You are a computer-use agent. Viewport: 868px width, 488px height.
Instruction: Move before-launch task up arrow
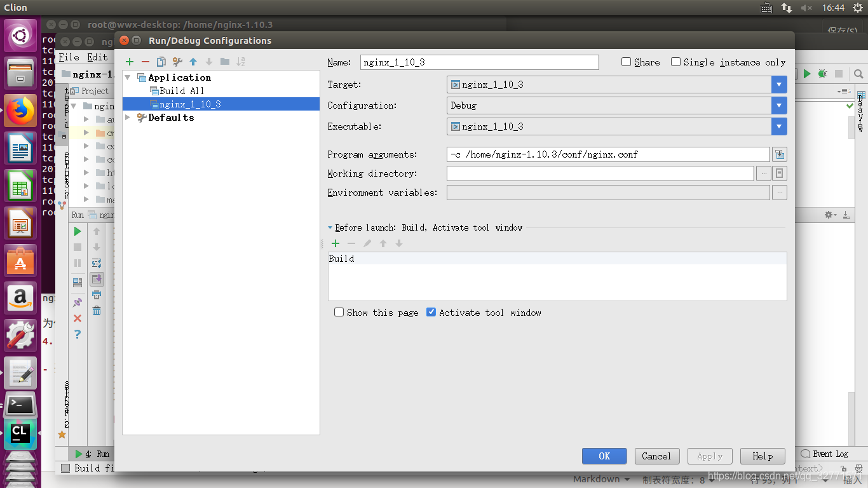383,243
